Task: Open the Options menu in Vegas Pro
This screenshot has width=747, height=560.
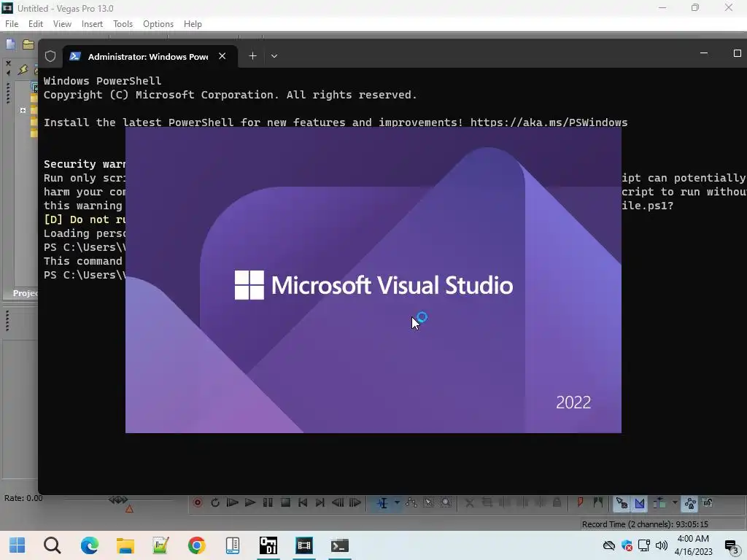Action: (x=158, y=24)
